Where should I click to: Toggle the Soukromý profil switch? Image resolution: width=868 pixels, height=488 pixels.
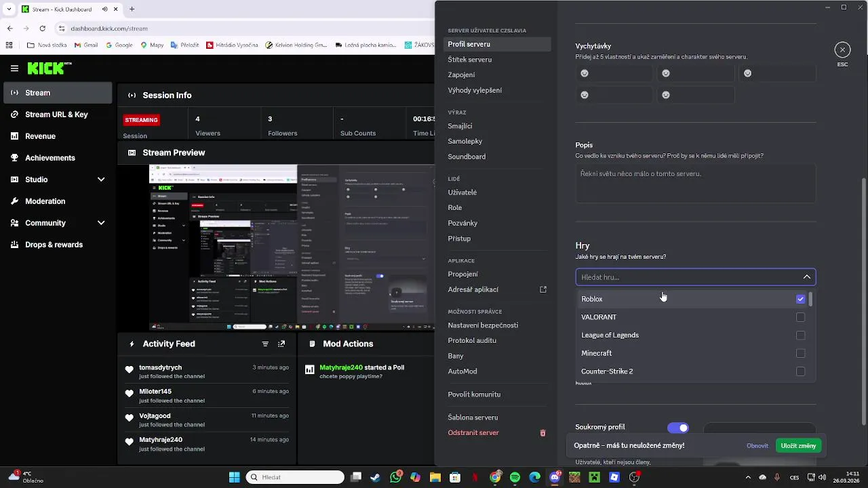point(678,428)
